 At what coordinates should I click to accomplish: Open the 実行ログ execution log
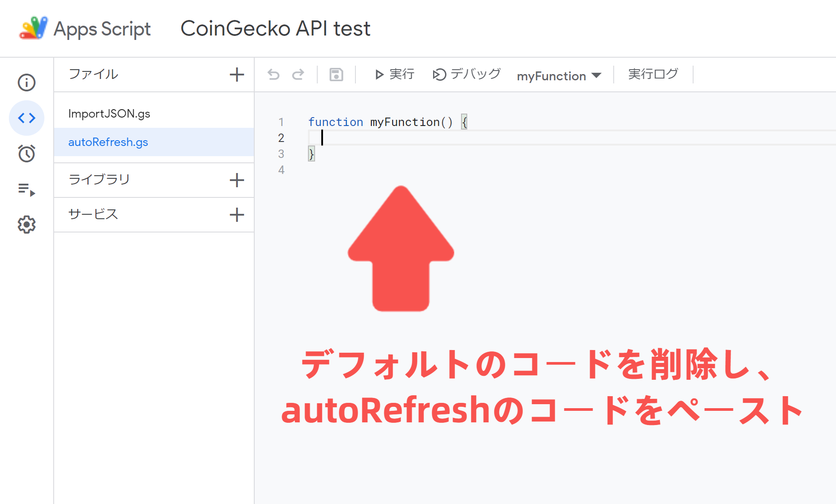click(652, 74)
